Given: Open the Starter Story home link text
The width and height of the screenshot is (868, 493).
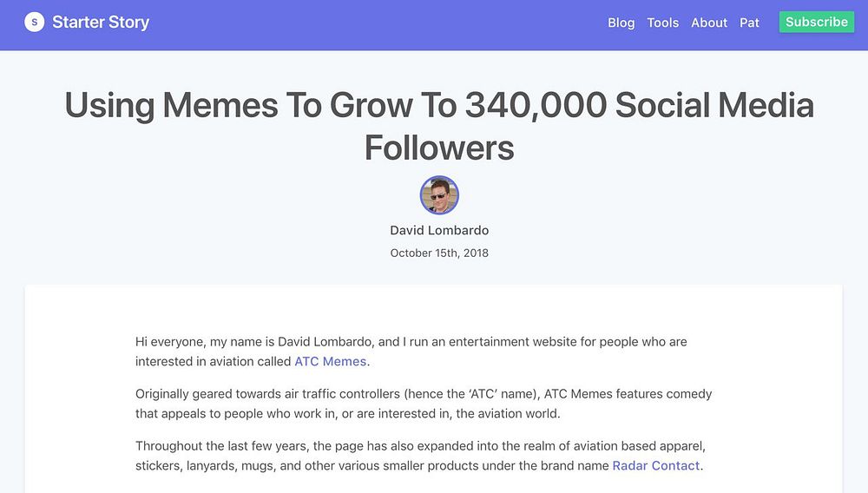Looking at the screenshot, I should pyautogui.click(x=101, y=23).
